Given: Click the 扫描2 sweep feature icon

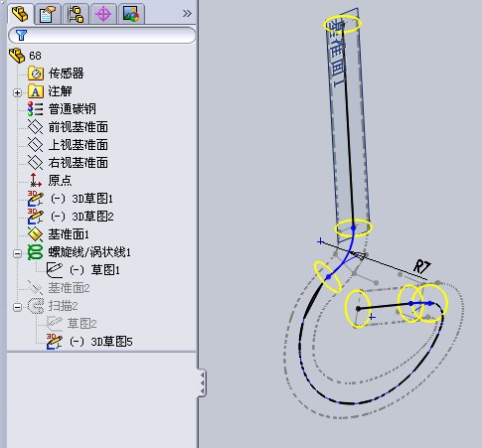Looking at the screenshot, I should pos(35,306).
